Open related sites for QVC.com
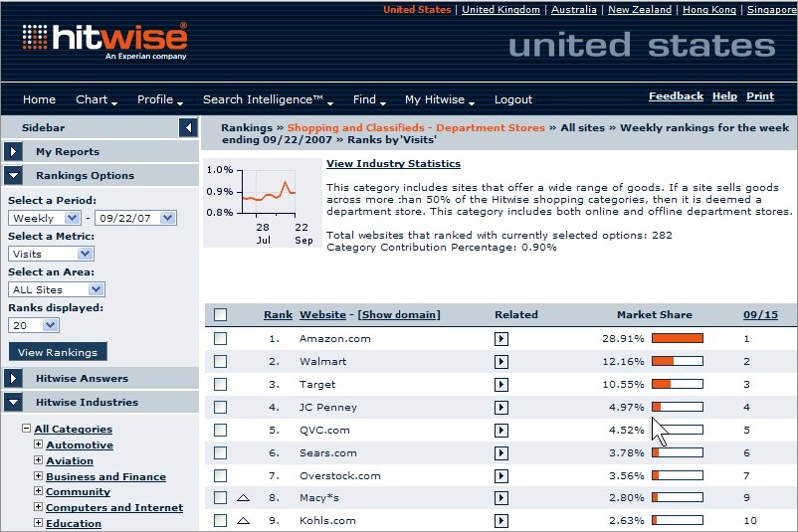 (x=500, y=431)
